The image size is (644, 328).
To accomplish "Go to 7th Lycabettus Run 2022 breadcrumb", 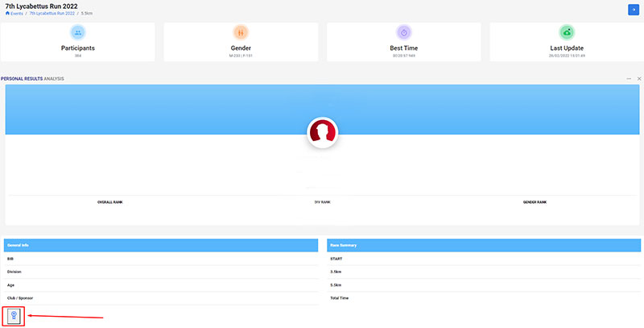I will [x=52, y=14].
